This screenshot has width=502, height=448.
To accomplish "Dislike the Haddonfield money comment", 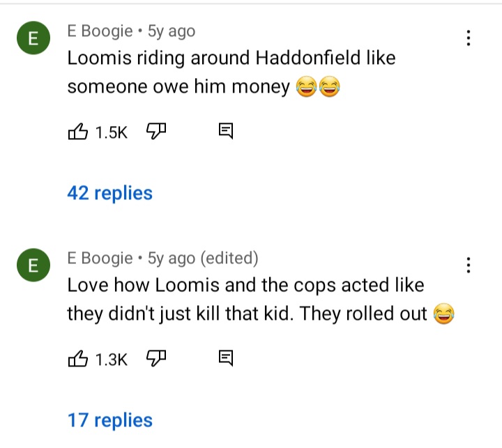I will (x=156, y=131).
